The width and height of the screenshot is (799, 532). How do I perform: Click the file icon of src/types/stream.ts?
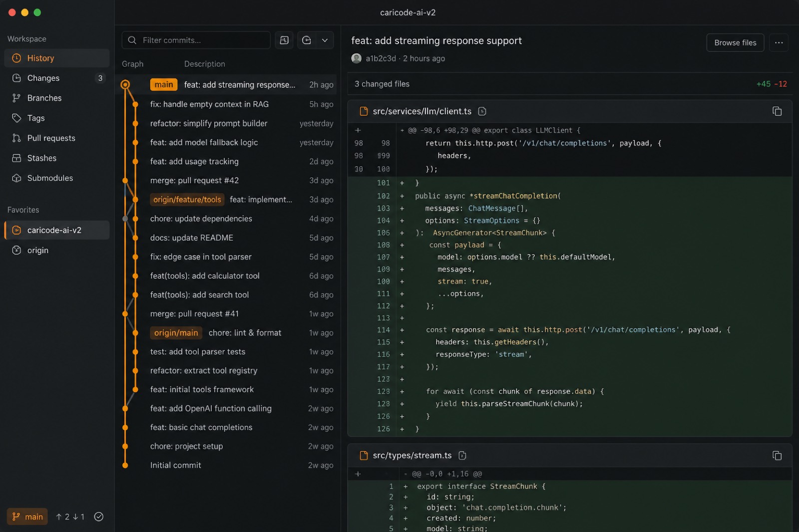(364, 455)
